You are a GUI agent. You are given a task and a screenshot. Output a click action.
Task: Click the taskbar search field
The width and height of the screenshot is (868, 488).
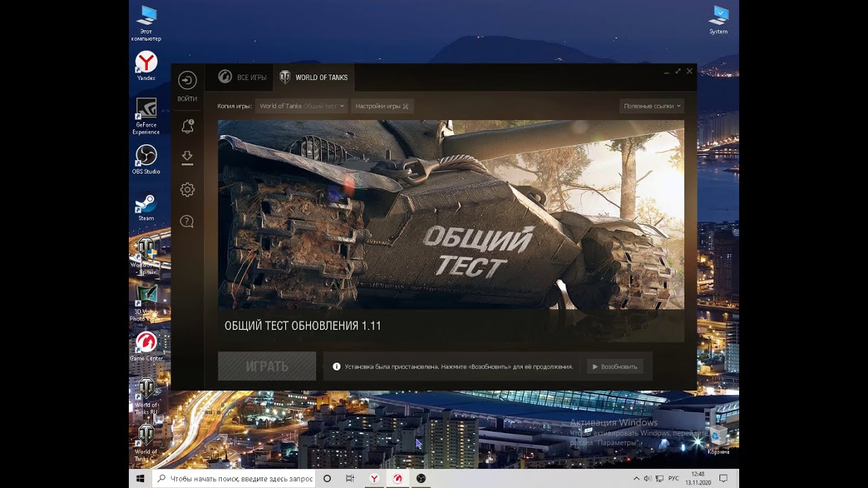click(234, 479)
